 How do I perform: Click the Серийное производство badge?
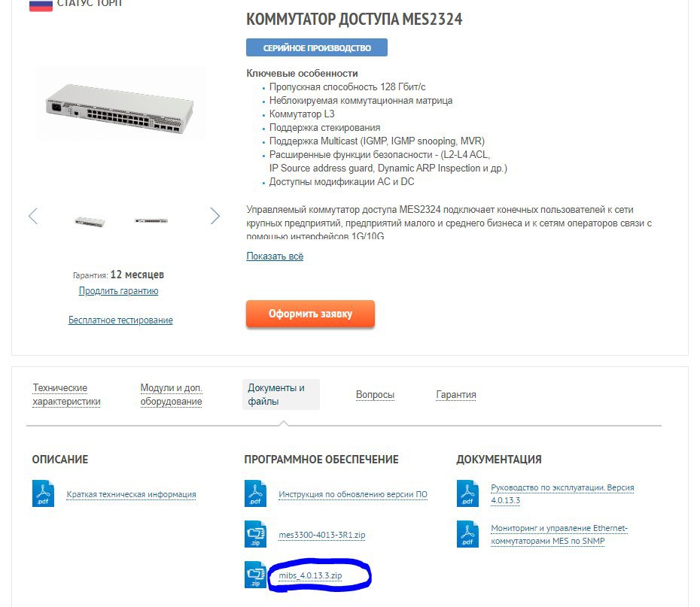tap(317, 47)
